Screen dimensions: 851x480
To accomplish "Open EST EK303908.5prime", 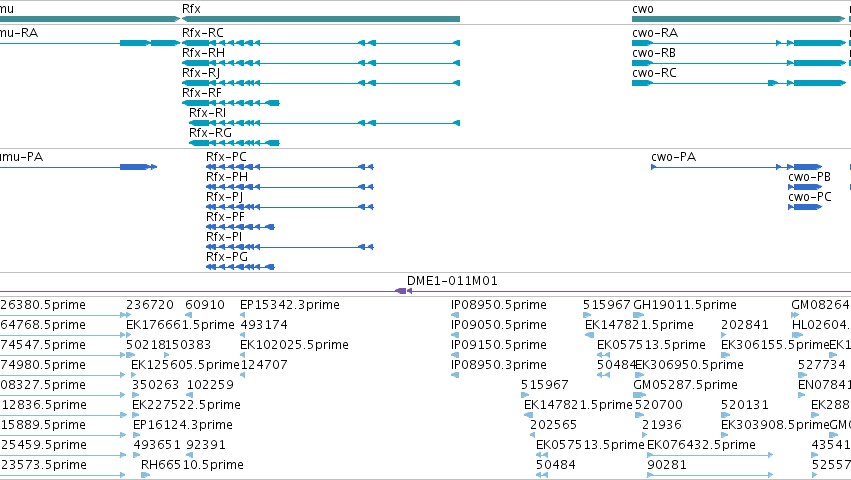I will click(x=775, y=425).
